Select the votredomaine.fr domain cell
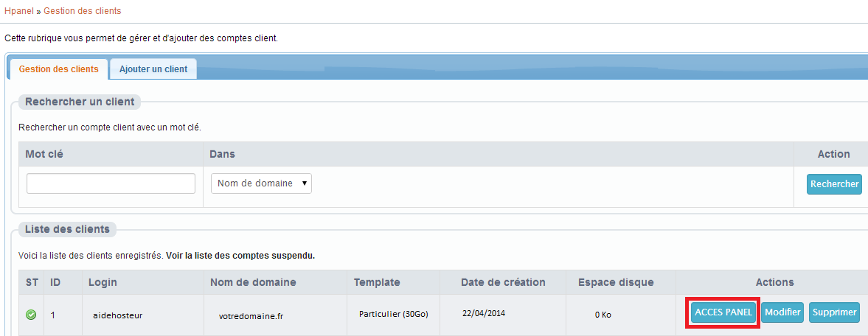Viewport: 868px width, 336px height. pos(251,315)
